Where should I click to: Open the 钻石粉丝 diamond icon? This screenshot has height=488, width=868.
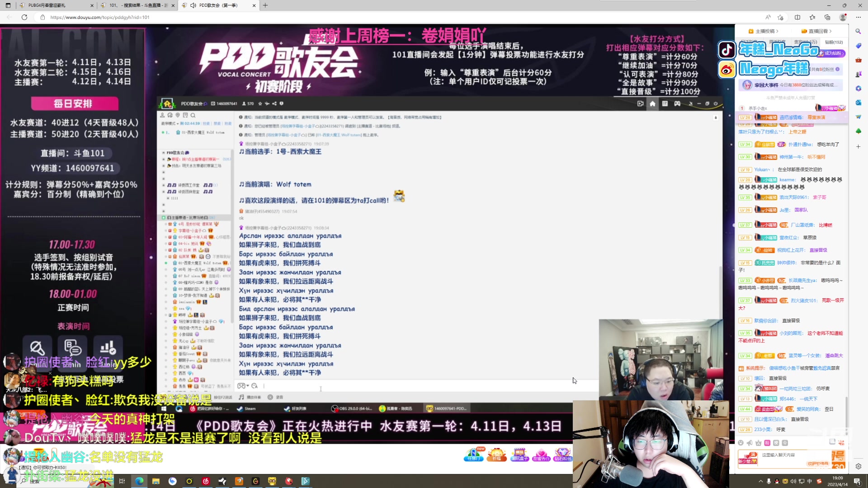coord(563,454)
